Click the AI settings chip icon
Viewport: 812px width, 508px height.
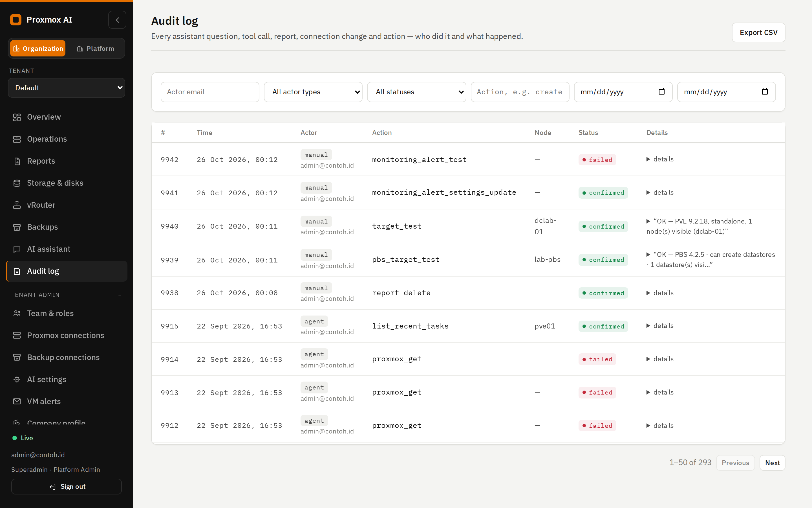coord(17,379)
